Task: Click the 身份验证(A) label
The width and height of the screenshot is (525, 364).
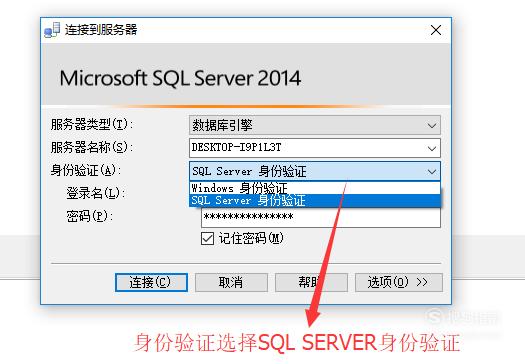Action: [86, 170]
